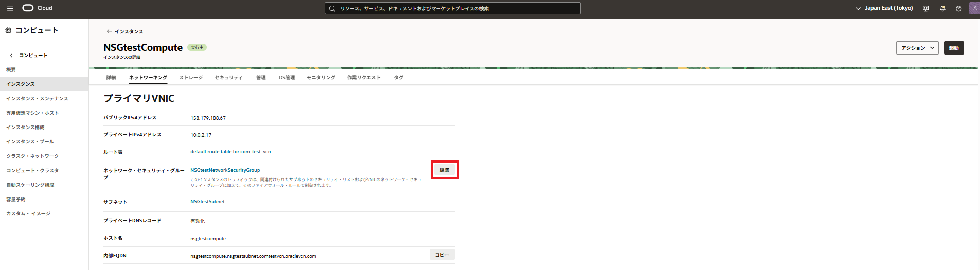Viewport: 980px width, 270px height.
Task: Switch to the タグ tab
Action: pos(399,78)
